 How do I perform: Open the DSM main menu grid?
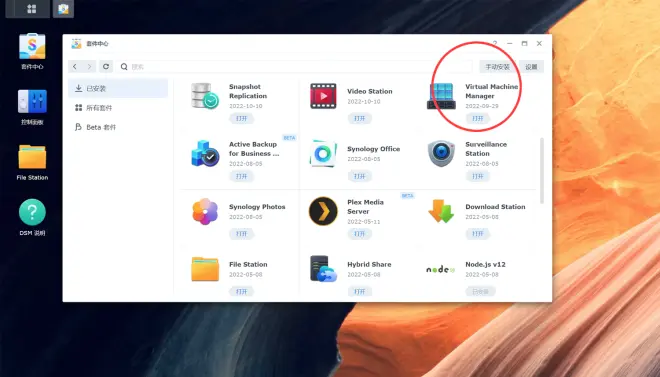[32, 9]
